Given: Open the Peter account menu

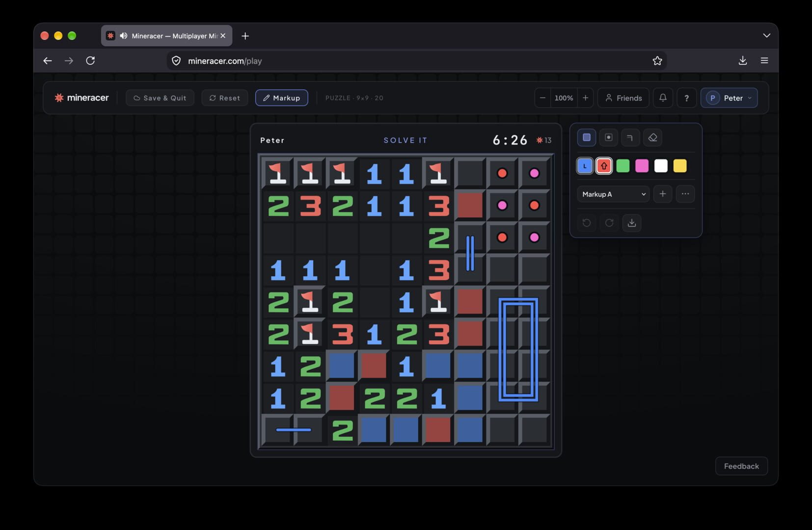Looking at the screenshot, I should [729, 98].
